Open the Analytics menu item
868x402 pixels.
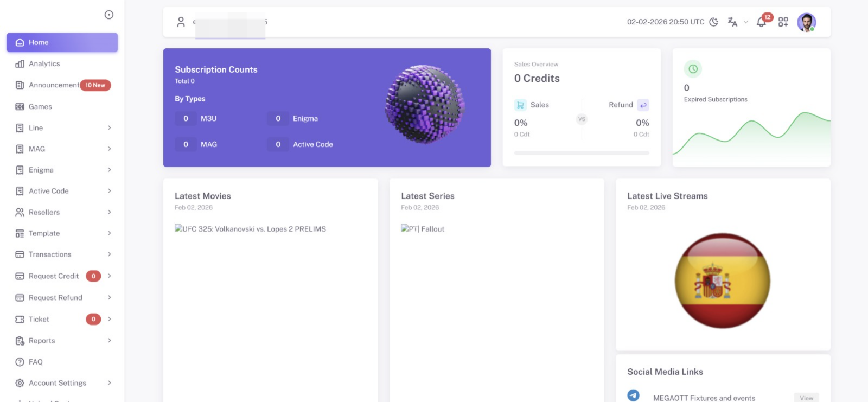tap(44, 63)
